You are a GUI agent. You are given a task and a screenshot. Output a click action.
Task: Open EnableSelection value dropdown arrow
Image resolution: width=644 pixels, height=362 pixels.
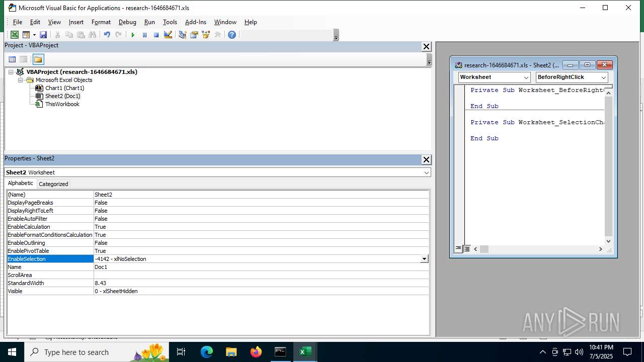coord(424,259)
